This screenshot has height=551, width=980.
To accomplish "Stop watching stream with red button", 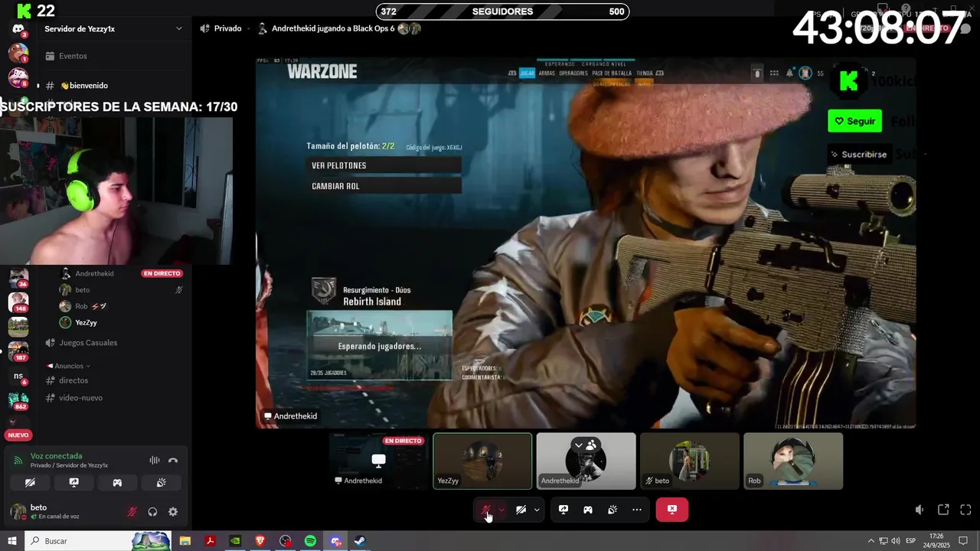I will click(x=672, y=510).
